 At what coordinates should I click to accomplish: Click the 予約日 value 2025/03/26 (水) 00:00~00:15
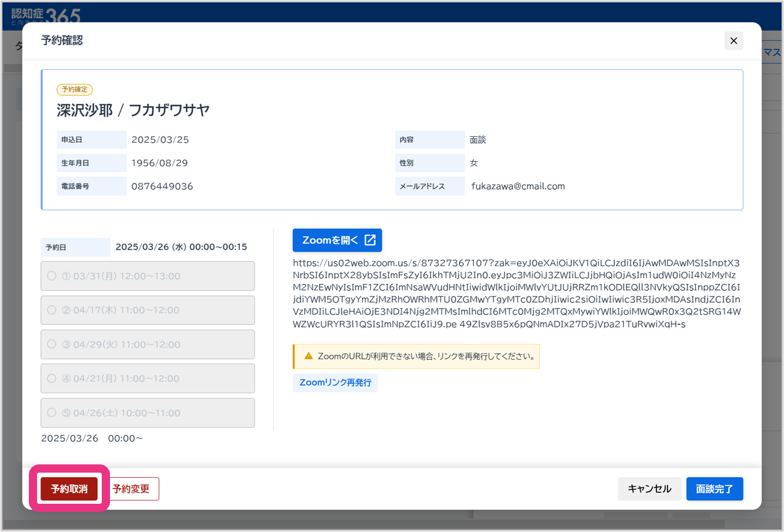point(181,247)
